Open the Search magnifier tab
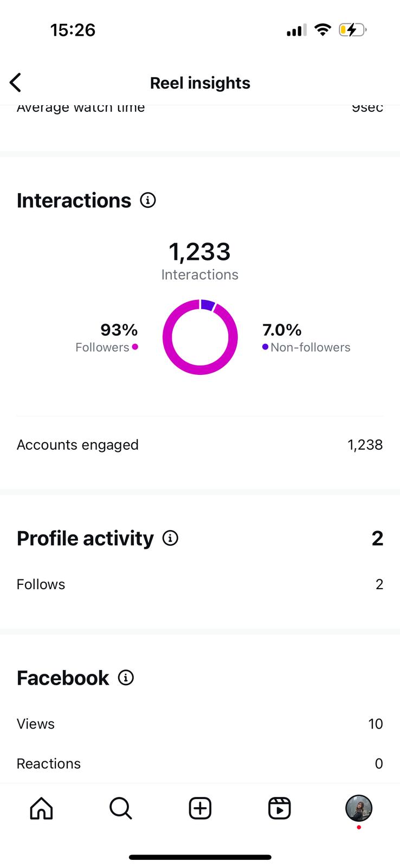This screenshot has width=400, height=868. [120, 808]
